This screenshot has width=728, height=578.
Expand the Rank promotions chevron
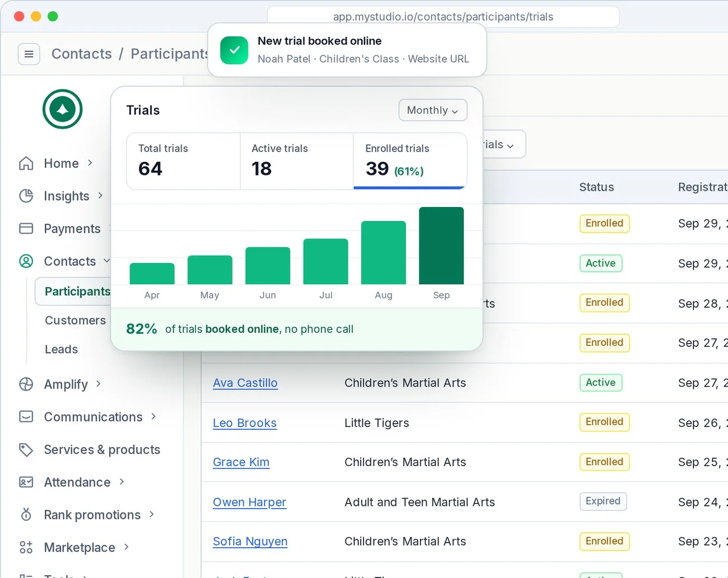(152, 514)
